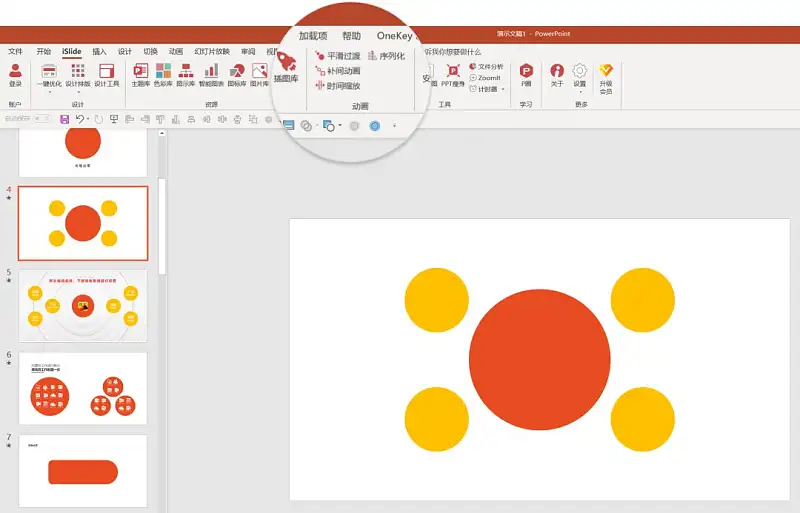Open the 色彩库 color library
The width and height of the screenshot is (800, 513).
pos(162,75)
